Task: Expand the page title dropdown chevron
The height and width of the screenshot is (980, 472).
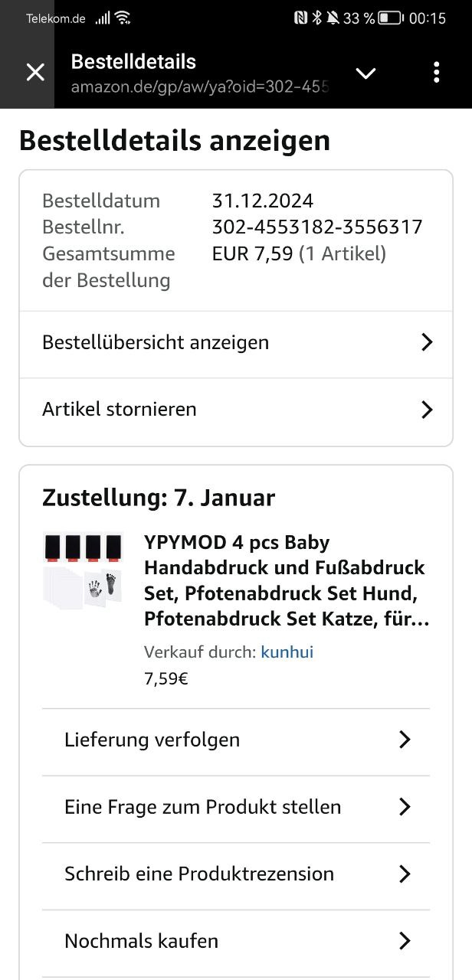Action: point(366,73)
